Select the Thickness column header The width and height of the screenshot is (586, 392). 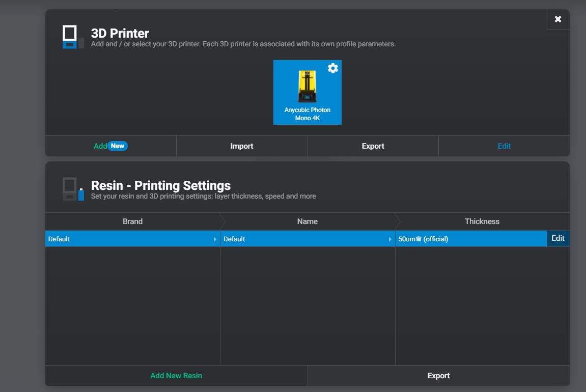(482, 221)
